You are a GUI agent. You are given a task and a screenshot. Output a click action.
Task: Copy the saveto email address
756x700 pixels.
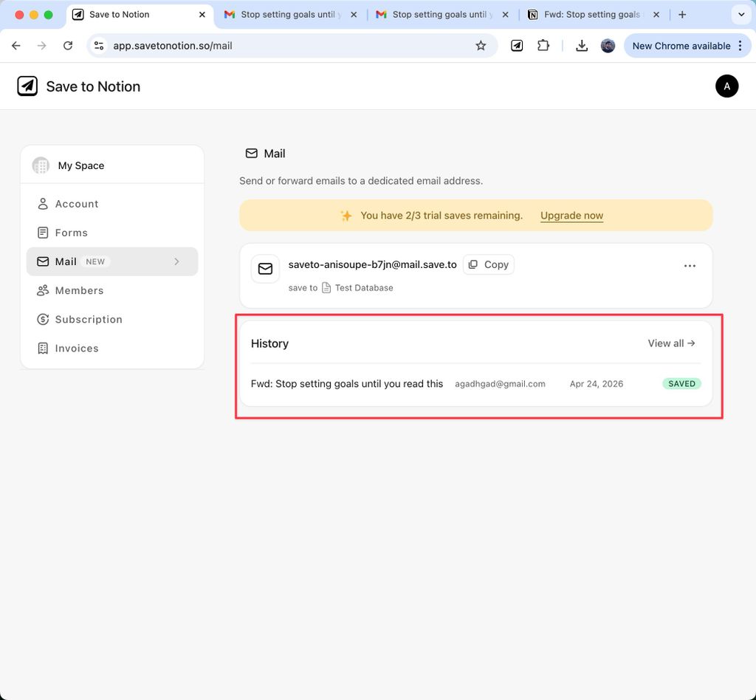489,264
